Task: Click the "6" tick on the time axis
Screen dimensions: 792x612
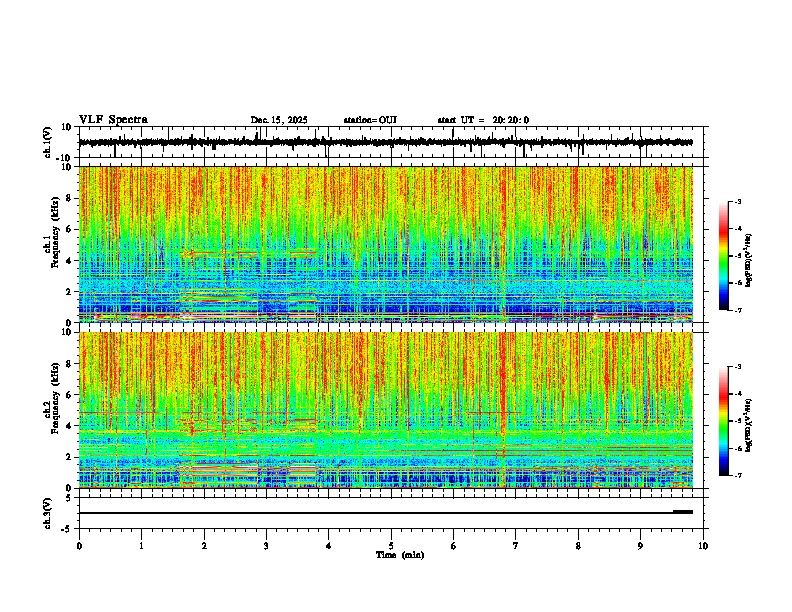Action: point(454,546)
